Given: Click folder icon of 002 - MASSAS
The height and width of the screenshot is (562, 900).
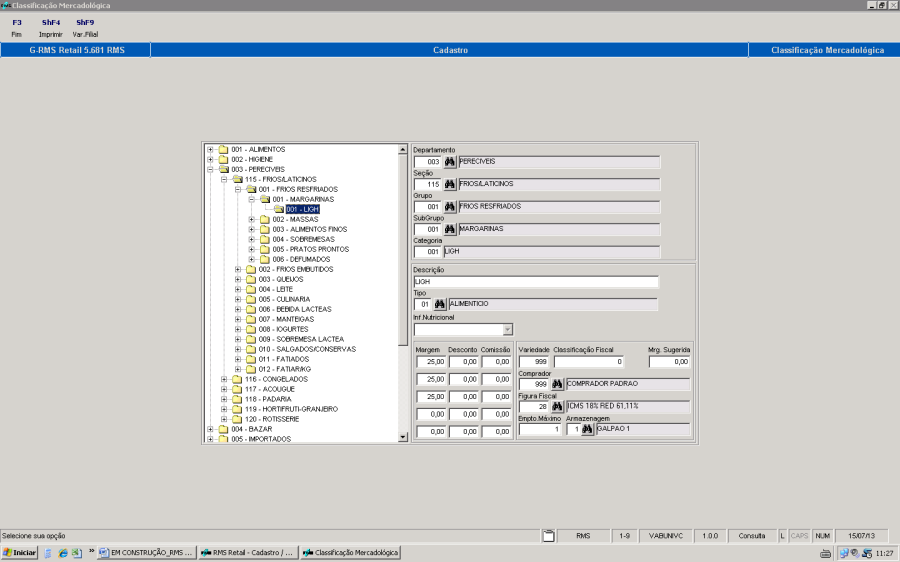Looking at the screenshot, I should click(x=265, y=219).
